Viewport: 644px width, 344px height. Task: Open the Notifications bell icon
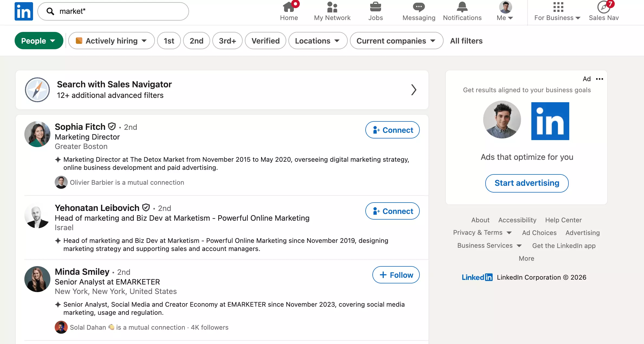[462, 7]
